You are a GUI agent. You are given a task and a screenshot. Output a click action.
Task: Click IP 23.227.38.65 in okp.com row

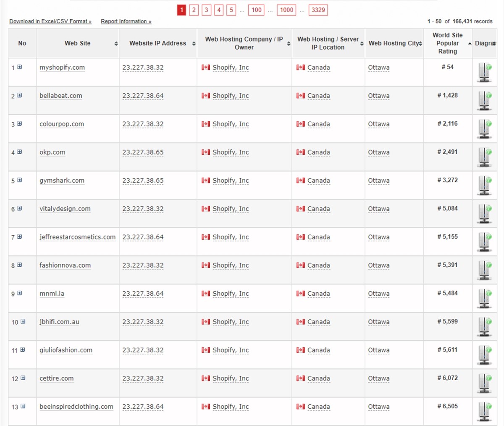(143, 152)
